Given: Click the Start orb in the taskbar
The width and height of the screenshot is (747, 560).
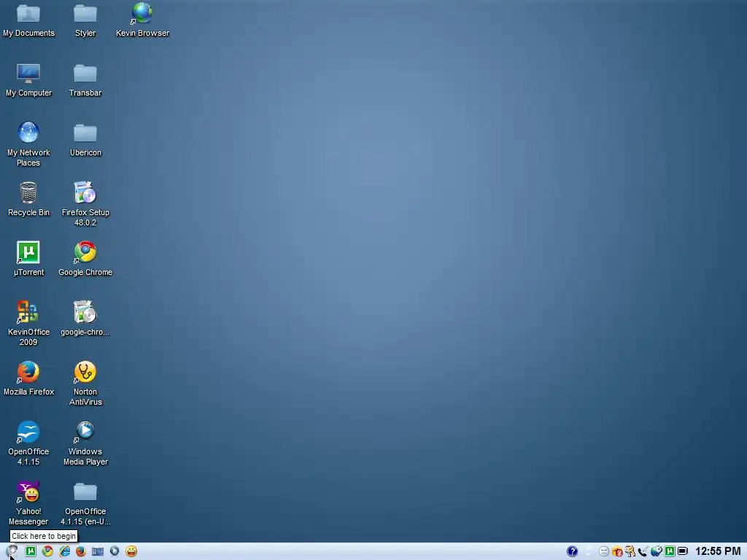Looking at the screenshot, I should click(x=12, y=551).
